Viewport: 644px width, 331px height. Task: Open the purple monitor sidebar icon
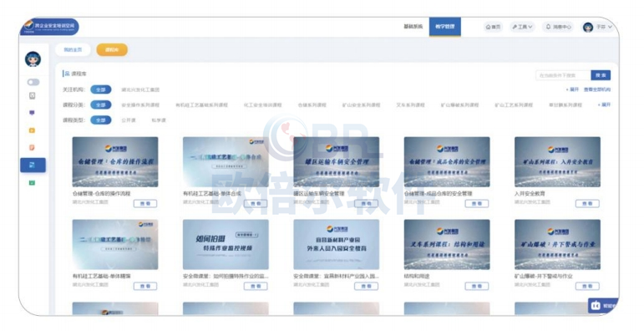pos(32,113)
